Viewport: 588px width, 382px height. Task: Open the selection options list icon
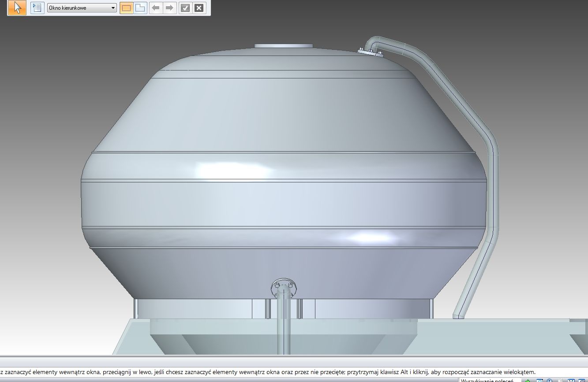coord(37,7)
